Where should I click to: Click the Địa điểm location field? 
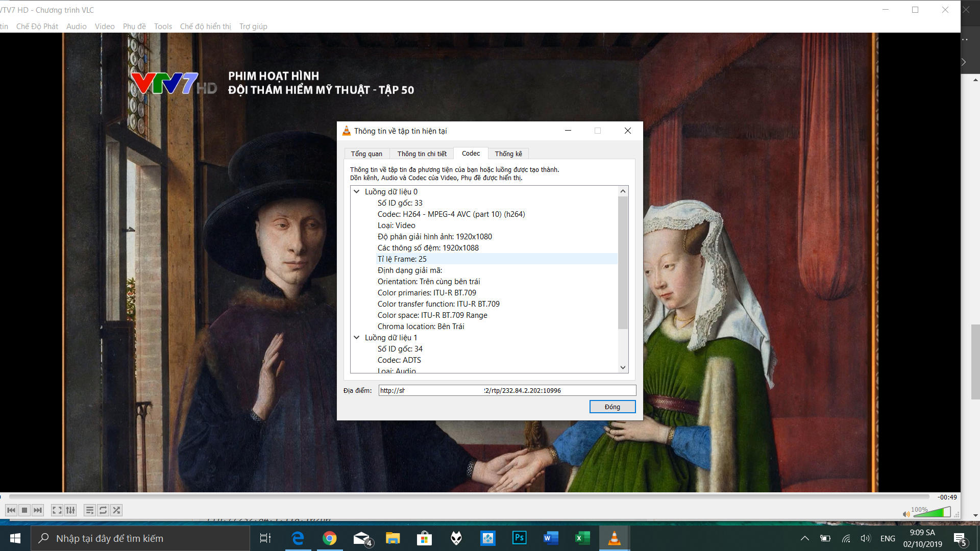(507, 391)
